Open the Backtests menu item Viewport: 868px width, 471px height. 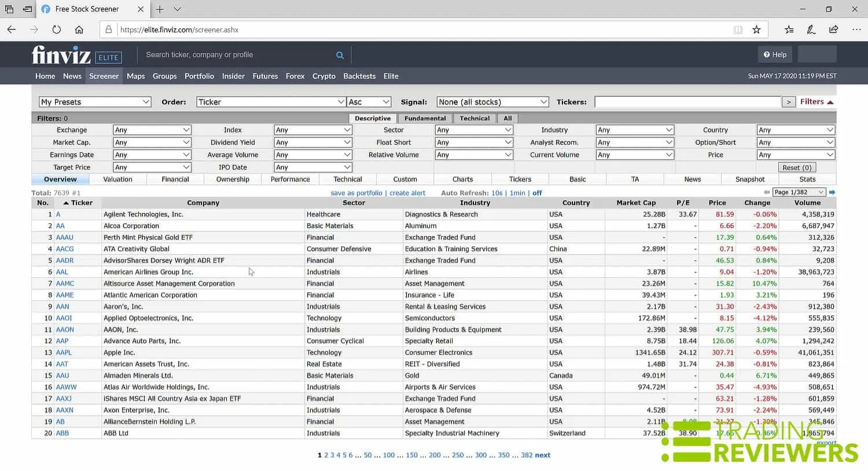(x=359, y=76)
